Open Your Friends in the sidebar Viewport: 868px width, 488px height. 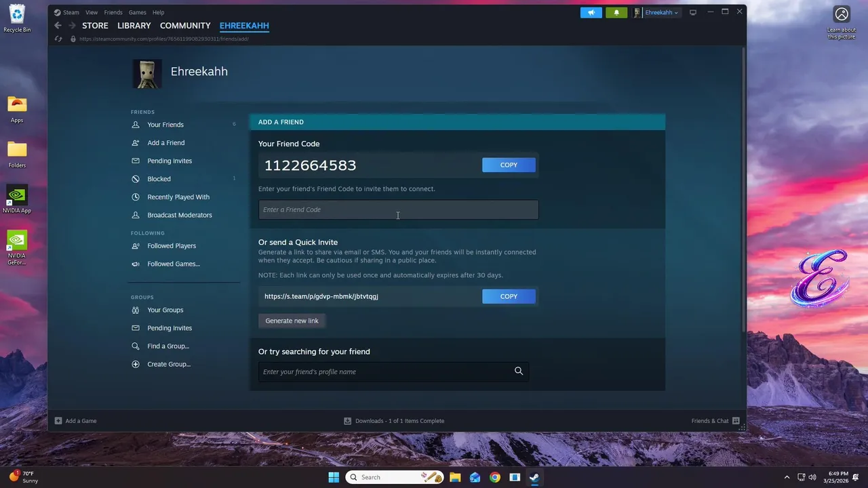pyautogui.click(x=165, y=125)
